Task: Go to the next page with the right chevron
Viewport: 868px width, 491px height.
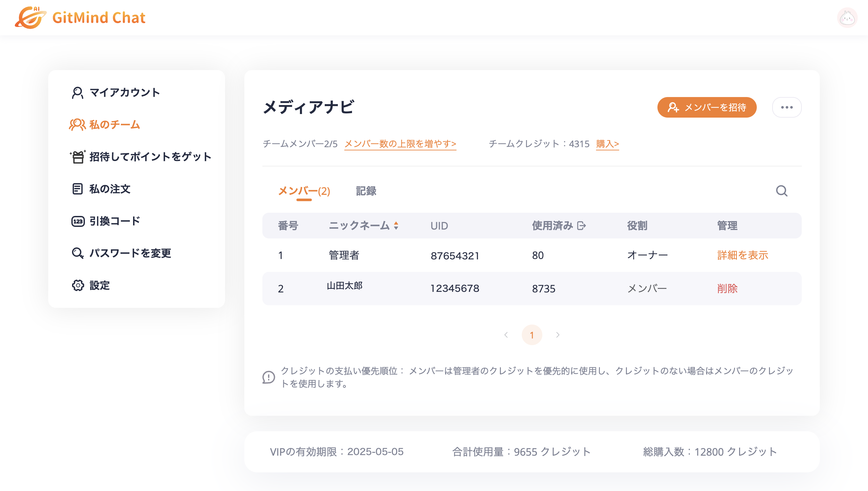Action: [x=558, y=335]
